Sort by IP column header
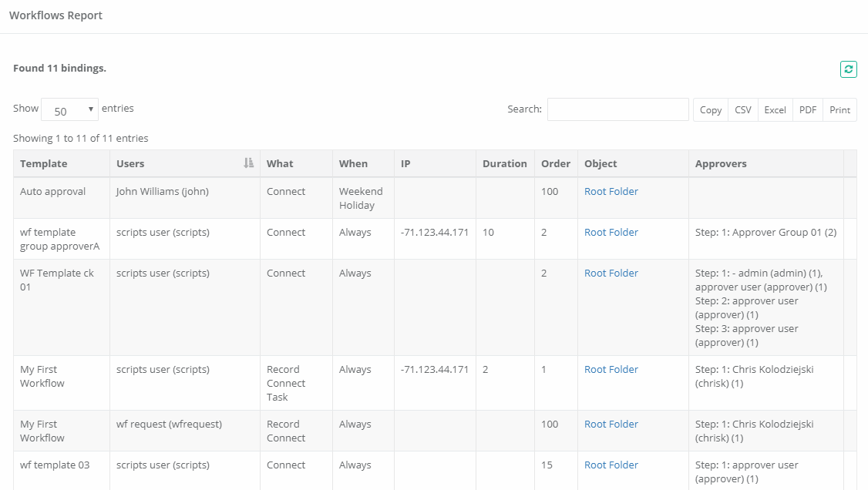The height and width of the screenshot is (490, 868). tap(435, 163)
